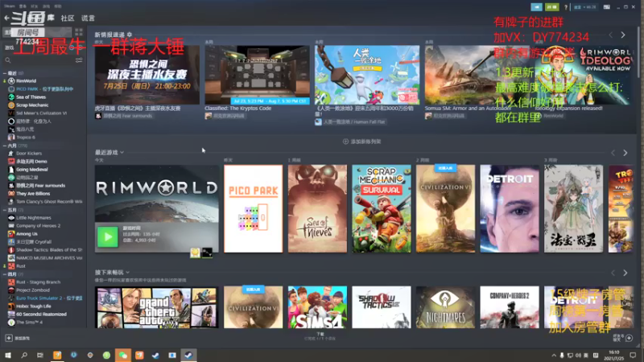This screenshot has height=362, width=644.
Task: Click the library search magnifier icon
Action: 8,60
